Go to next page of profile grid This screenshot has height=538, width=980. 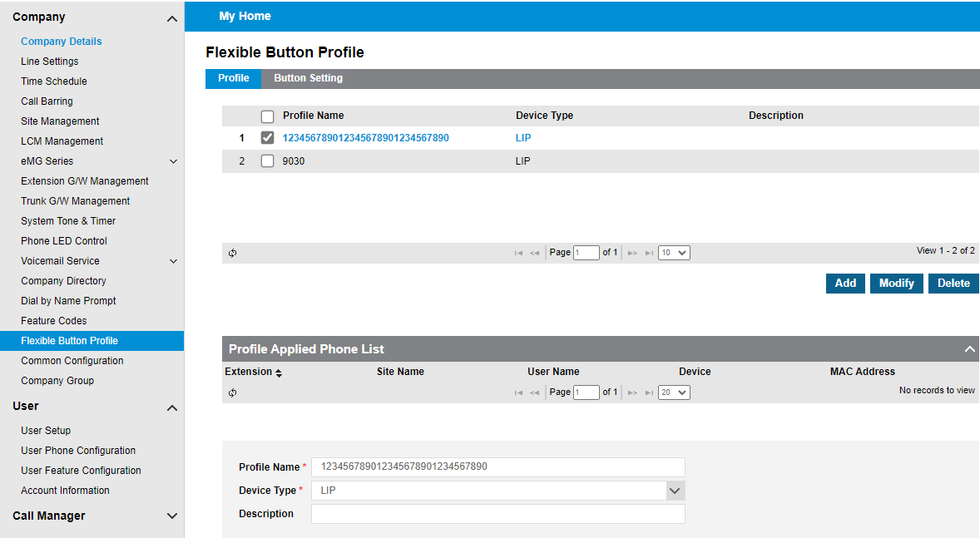pyautogui.click(x=632, y=253)
